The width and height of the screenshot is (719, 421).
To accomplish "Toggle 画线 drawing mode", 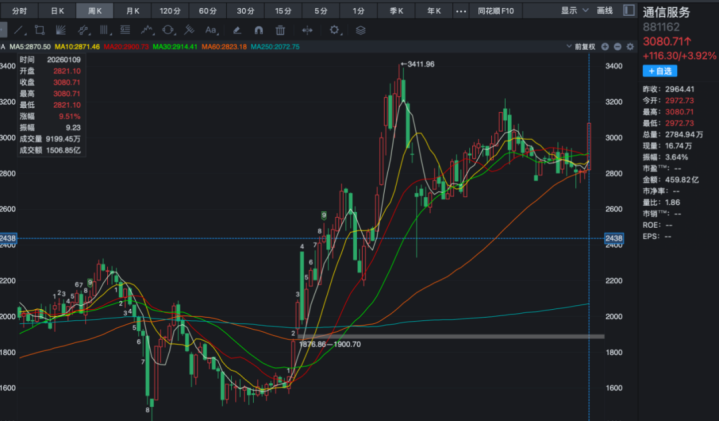I will (603, 10).
